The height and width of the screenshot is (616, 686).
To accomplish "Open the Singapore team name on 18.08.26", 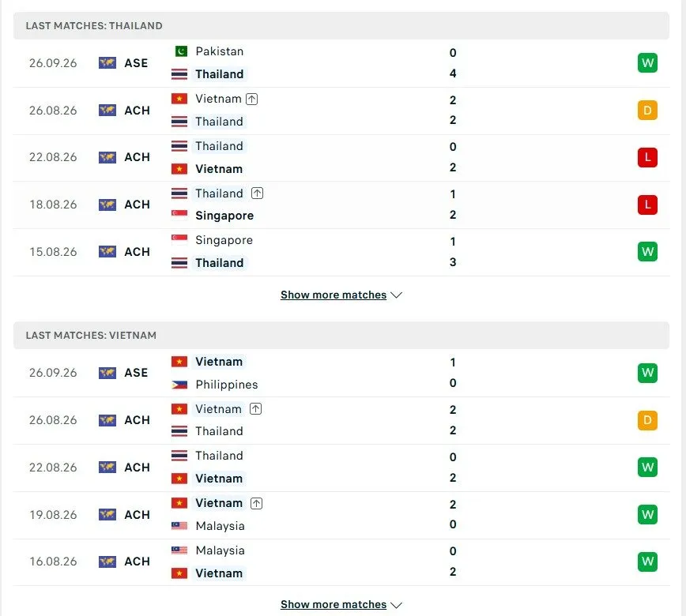I will click(224, 216).
